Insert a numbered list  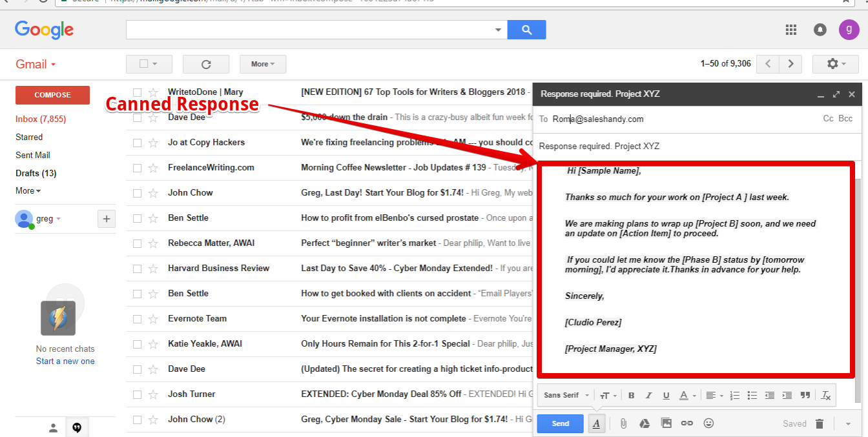tap(734, 396)
